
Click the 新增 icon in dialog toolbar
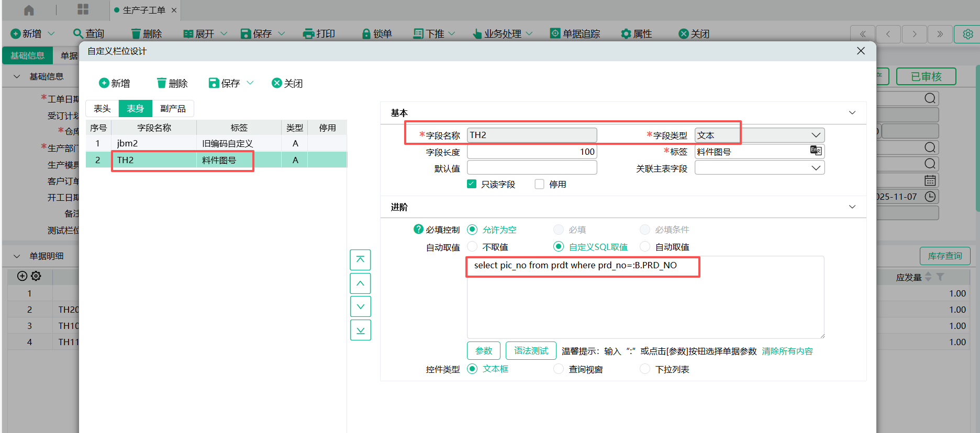tap(104, 83)
